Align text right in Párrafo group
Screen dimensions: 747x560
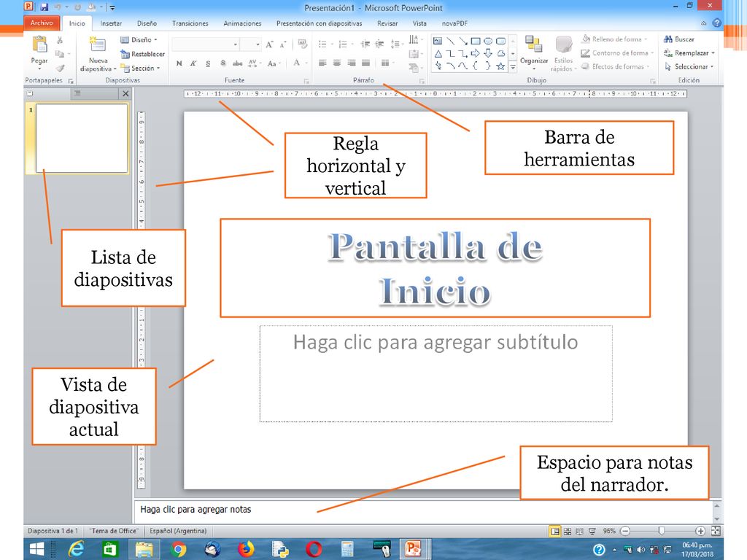(352, 63)
